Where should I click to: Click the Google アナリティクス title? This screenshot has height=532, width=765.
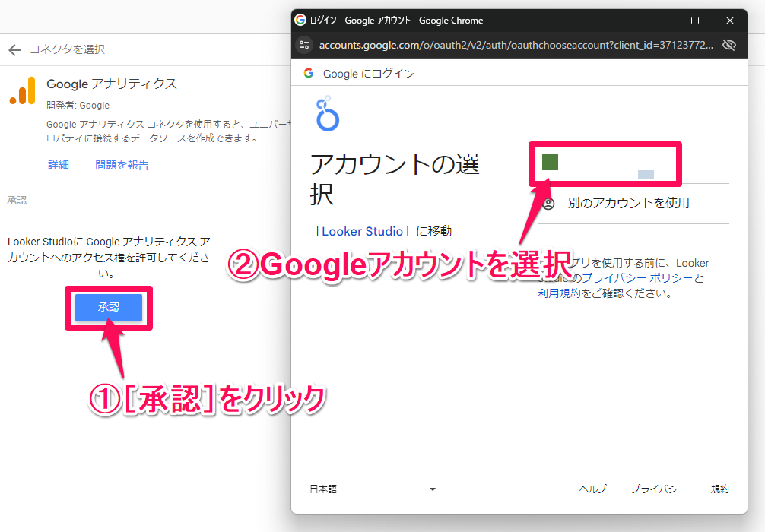112,84
